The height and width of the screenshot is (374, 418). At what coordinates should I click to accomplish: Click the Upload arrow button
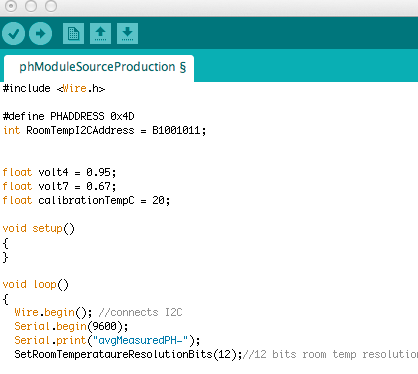[40, 34]
